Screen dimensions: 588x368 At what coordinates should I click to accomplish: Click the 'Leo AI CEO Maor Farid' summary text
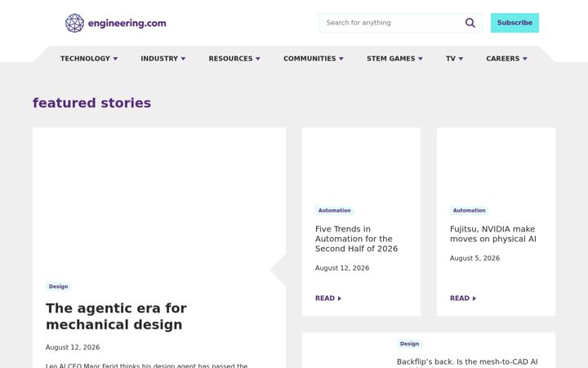click(147, 366)
